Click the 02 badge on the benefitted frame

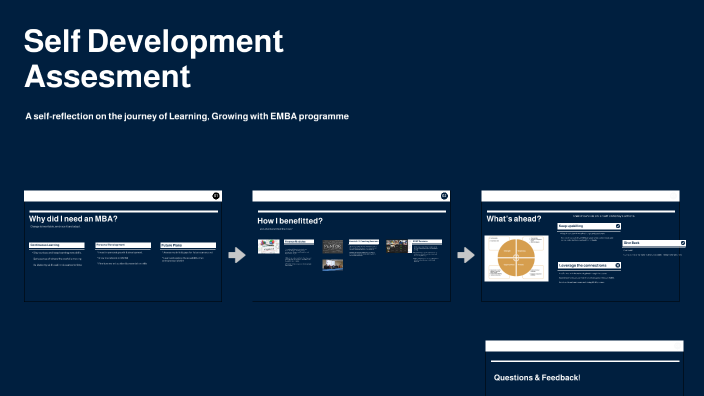[x=444, y=196]
